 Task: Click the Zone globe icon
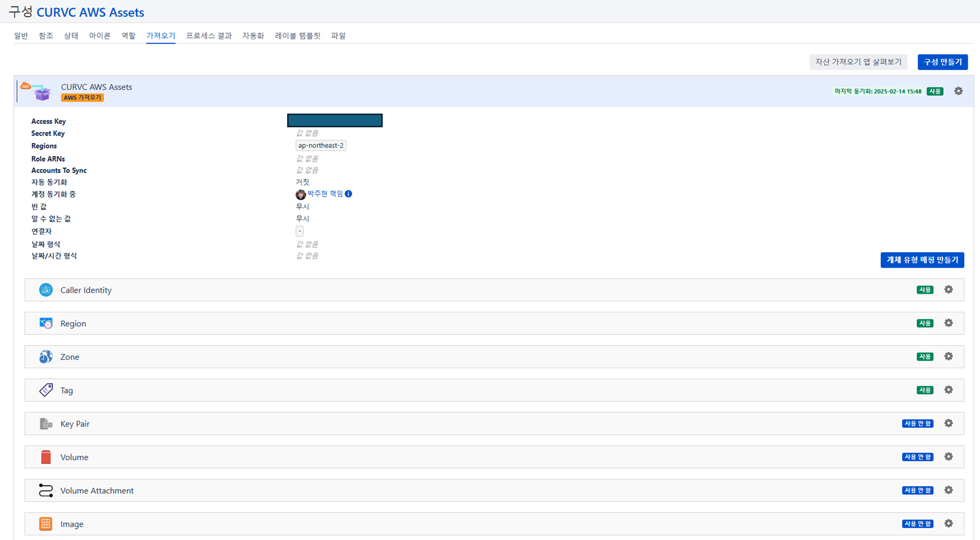[46, 357]
